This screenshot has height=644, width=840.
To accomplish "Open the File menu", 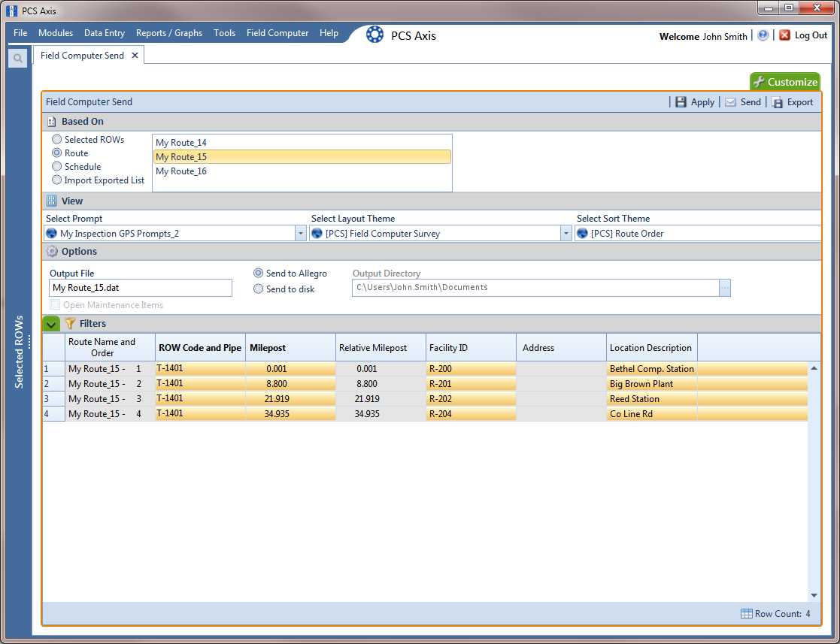I will tap(20, 32).
